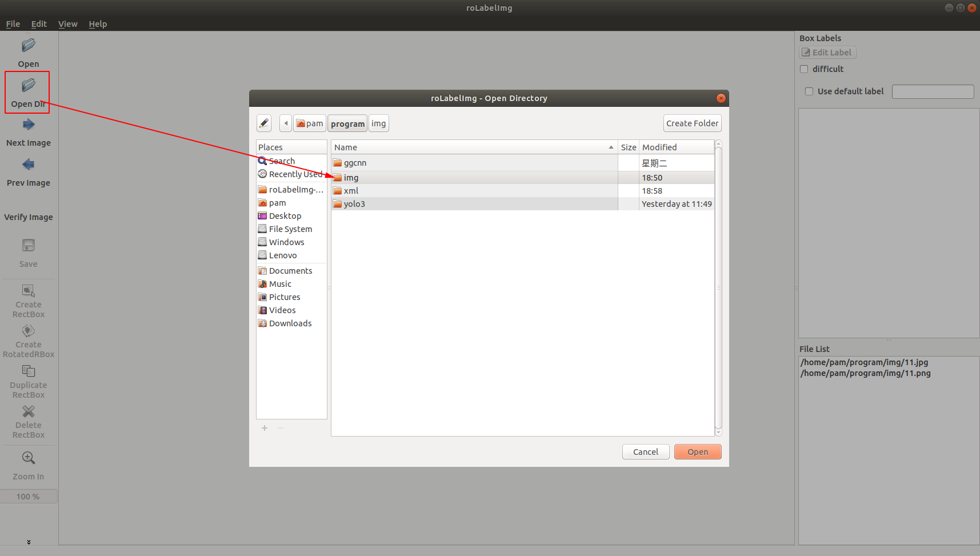Open File System in Places
This screenshot has width=980, height=556.
pos(291,229)
